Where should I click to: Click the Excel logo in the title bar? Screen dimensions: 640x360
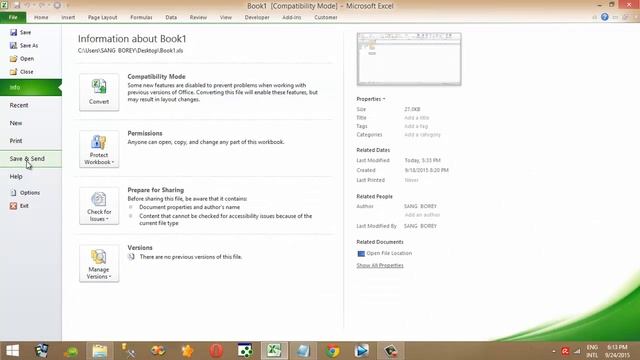pyautogui.click(x=4, y=5)
